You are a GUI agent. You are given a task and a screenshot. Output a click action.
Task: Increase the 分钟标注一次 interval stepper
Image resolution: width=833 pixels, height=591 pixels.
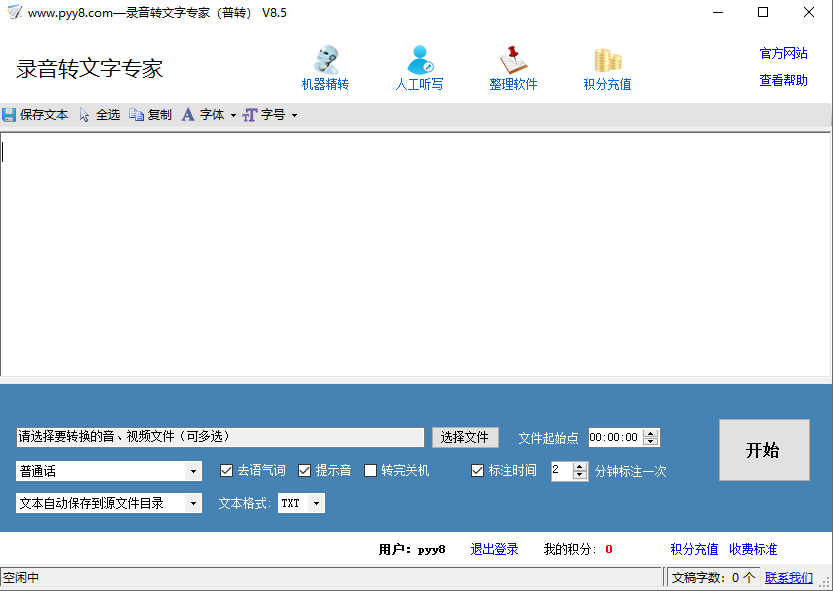580,467
